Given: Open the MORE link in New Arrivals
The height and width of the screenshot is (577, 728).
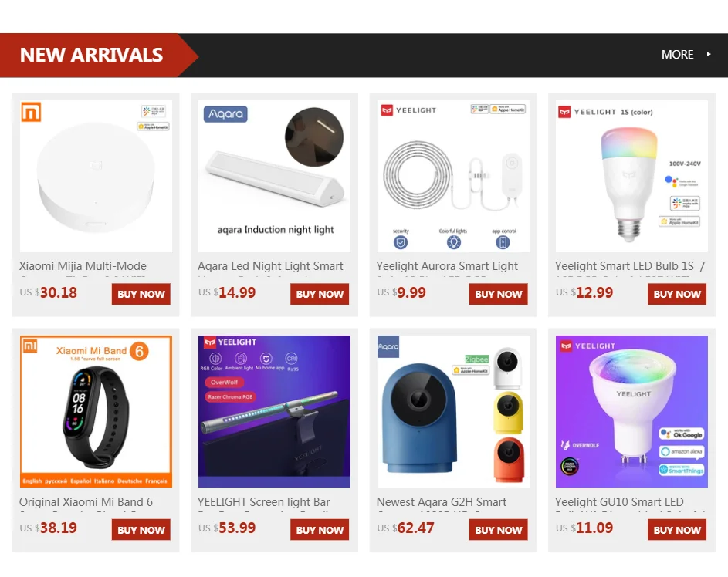Looking at the screenshot, I should (x=677, y=55).
